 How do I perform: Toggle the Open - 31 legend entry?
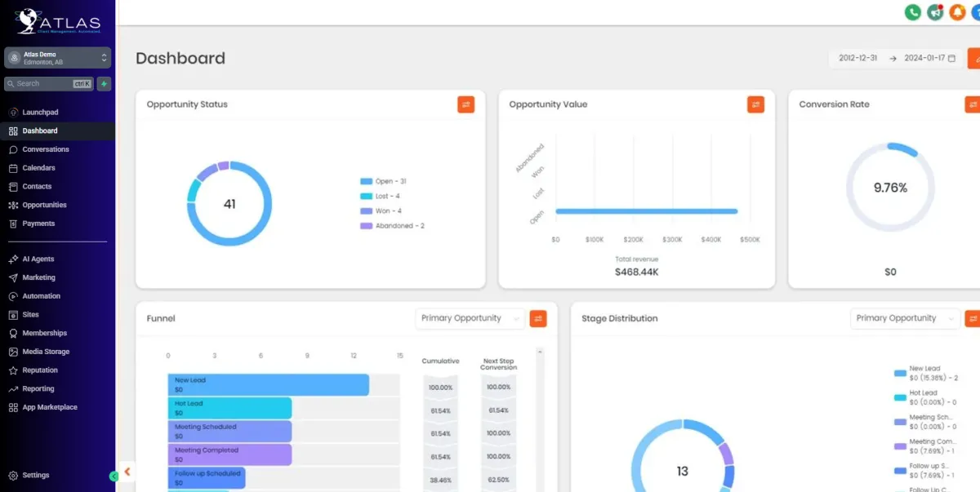[383, 181]
